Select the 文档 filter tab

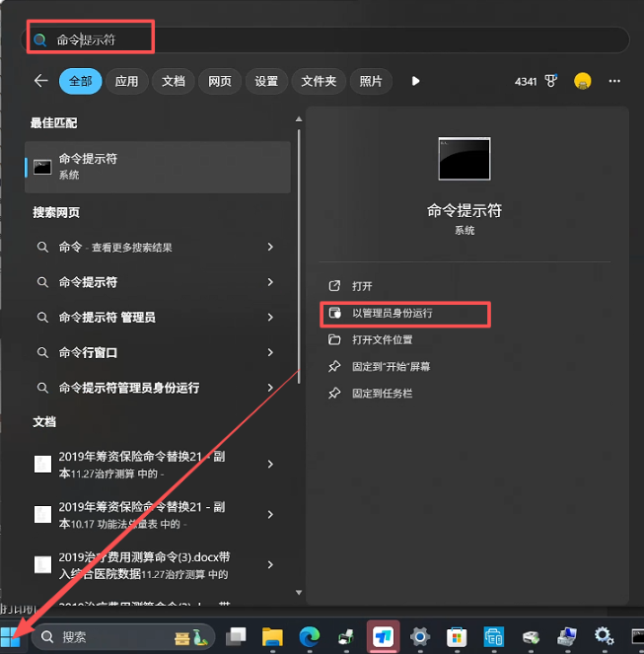[x=174, y=81]
